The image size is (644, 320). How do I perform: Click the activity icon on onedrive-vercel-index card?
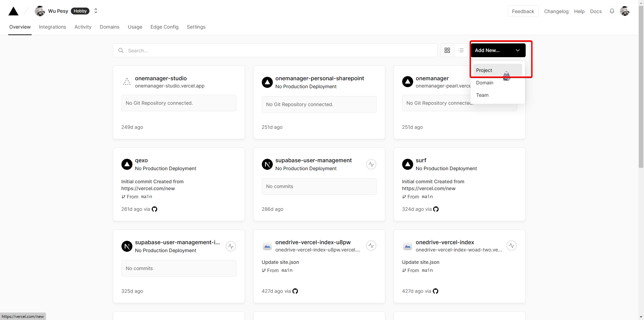511,246
